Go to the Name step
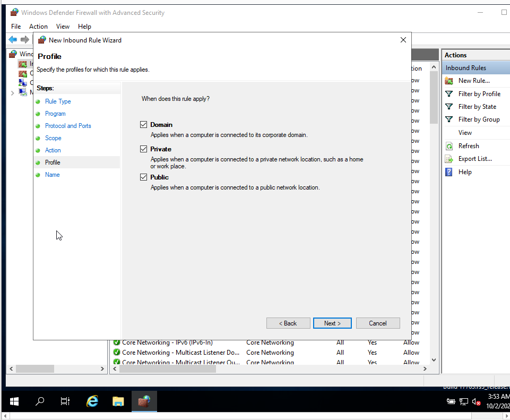Viewport: 510px width, 420px height. (x=53, y=175)
